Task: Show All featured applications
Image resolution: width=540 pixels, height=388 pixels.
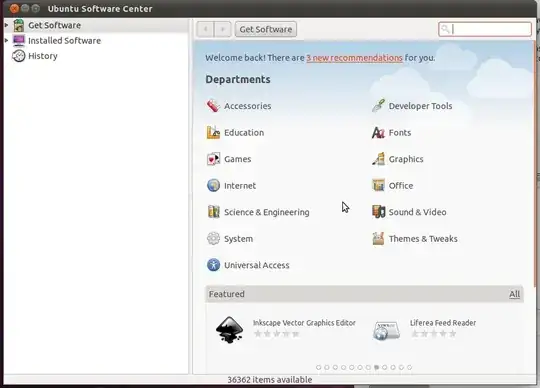Action: 515,294
